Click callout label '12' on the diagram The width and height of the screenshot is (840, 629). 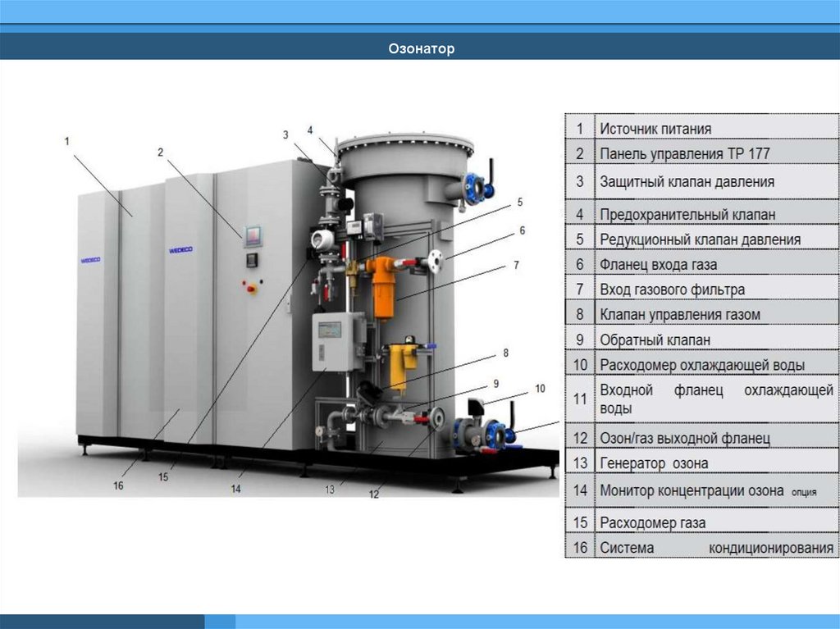coord(373,494)
